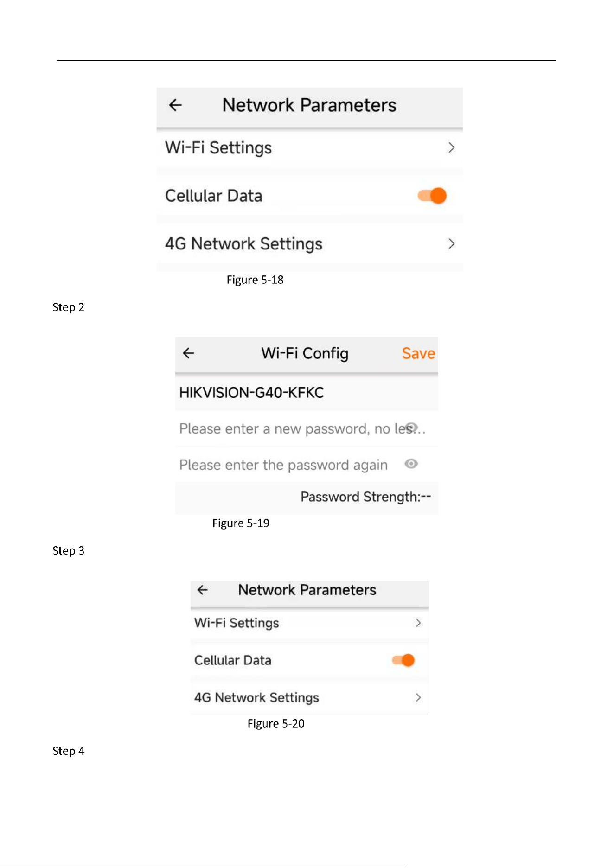This screenshot has height=868, width=614.
Task: Show new password via eye icon
Action: (x=411, y=427)
